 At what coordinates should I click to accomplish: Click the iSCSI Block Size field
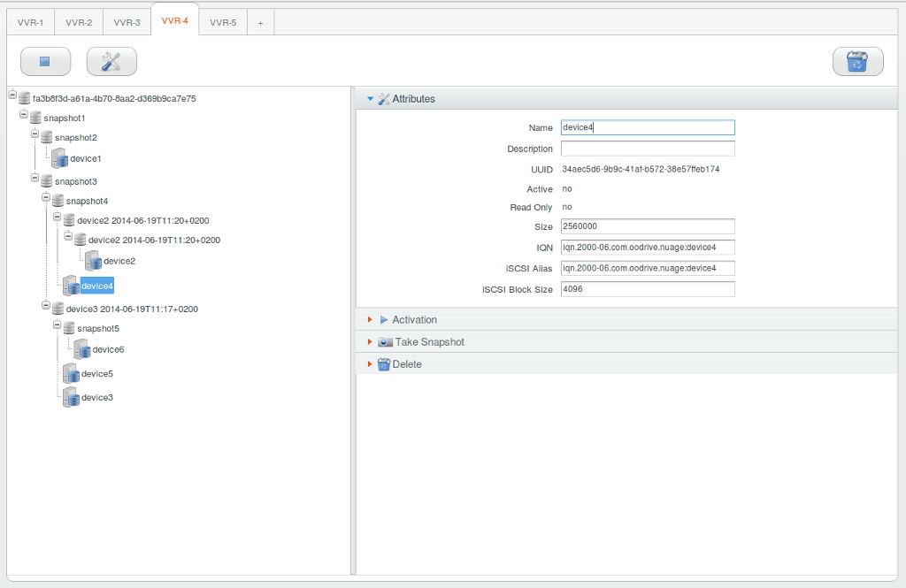[647, 288]
